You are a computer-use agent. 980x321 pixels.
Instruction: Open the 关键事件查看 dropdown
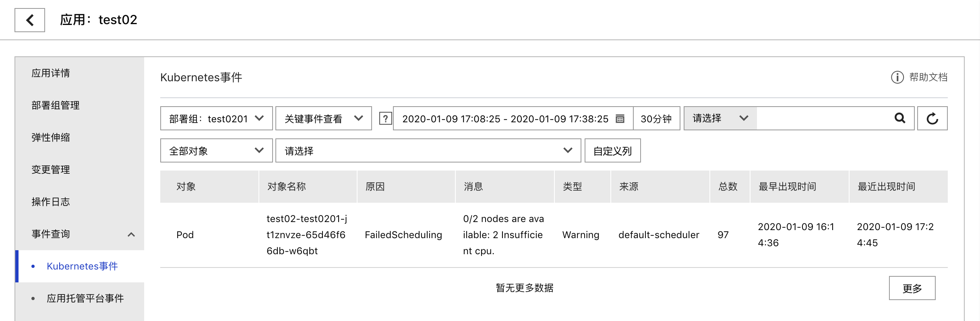323,118
